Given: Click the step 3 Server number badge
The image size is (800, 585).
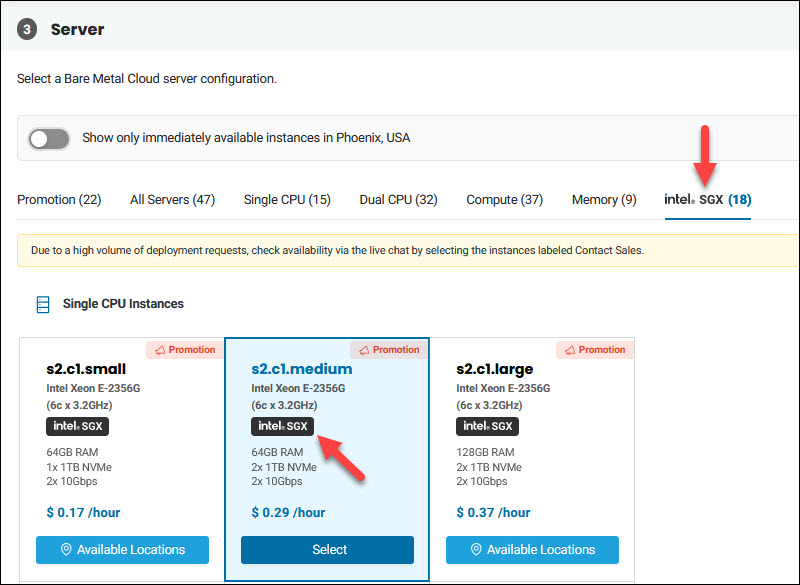Looking at the screenshot, I should [27, 30].
